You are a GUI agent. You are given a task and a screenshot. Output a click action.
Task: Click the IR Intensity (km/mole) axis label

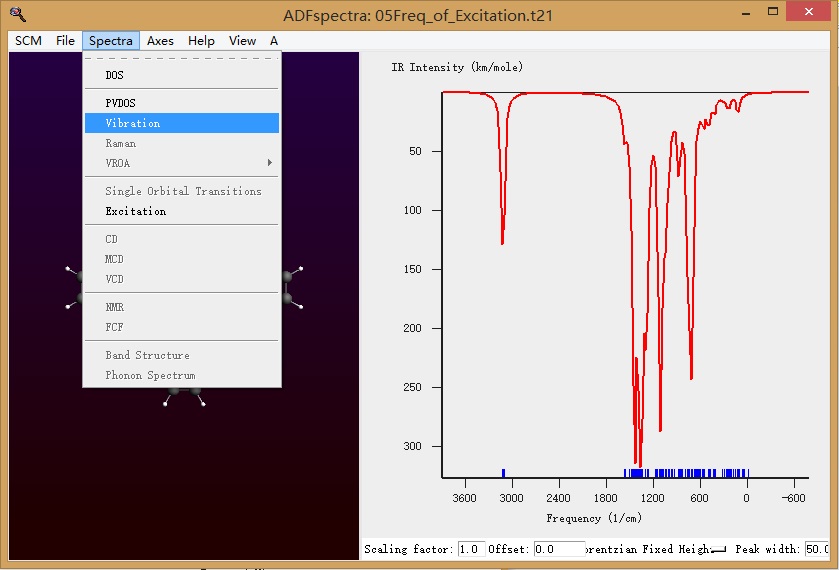tap(457, 67)
